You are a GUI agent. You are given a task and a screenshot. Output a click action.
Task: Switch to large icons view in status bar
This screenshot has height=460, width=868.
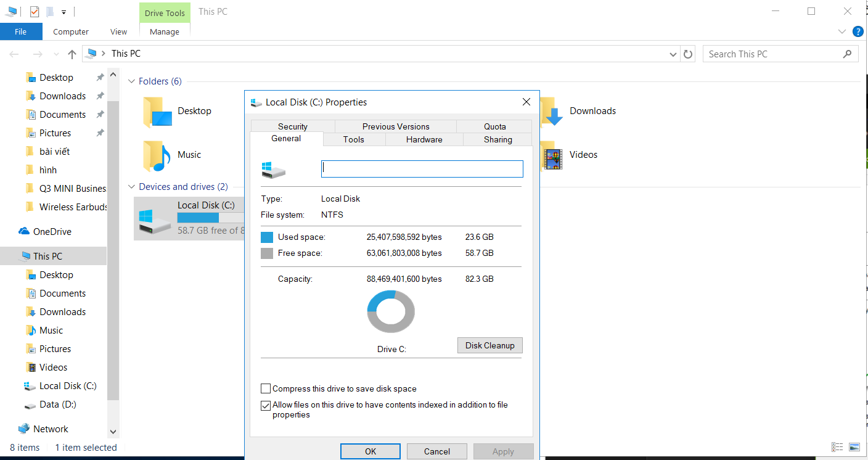point(854,447)
